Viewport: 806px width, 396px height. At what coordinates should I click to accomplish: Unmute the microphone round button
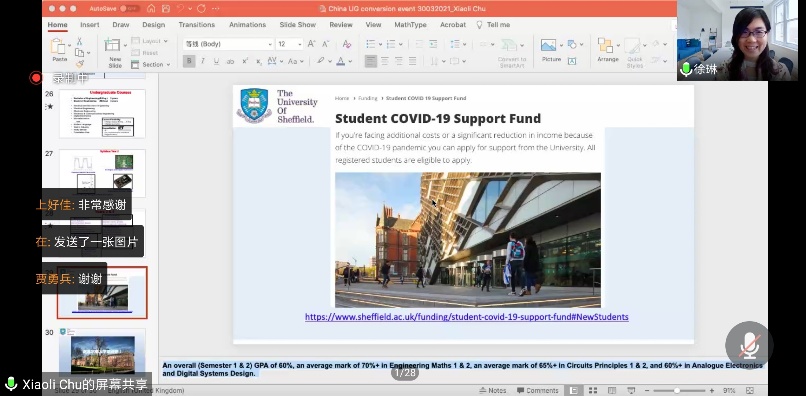(749, 345)
